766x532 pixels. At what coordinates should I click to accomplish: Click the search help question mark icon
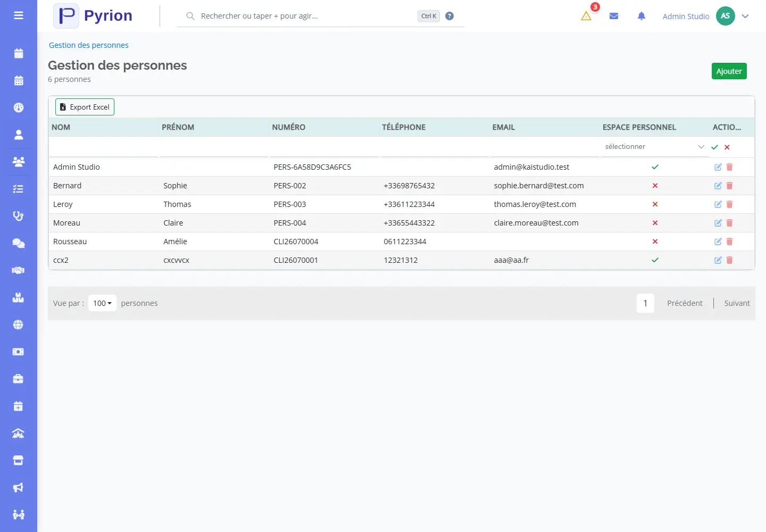click(x=449, y=16)
